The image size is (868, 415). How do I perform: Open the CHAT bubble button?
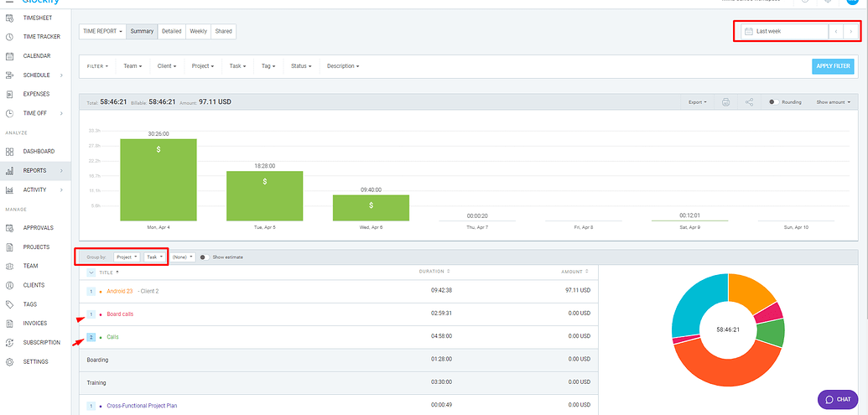[838, 400]
